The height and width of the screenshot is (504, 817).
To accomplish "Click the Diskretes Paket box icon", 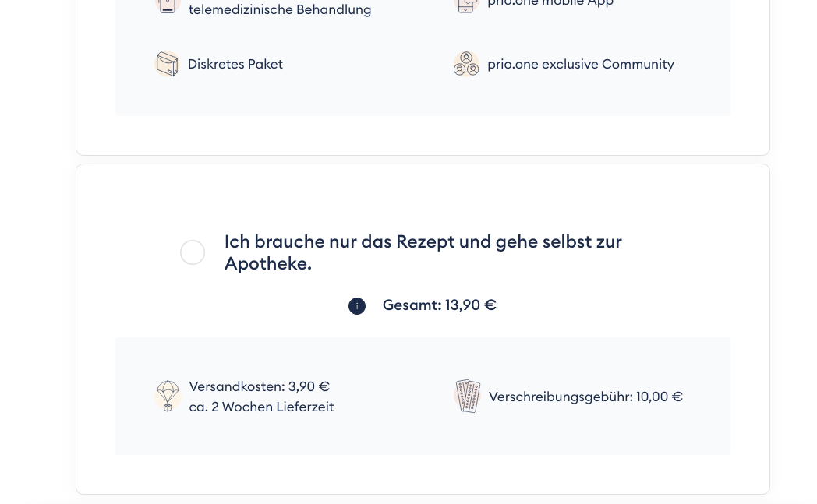I will (x=167, y=64).
